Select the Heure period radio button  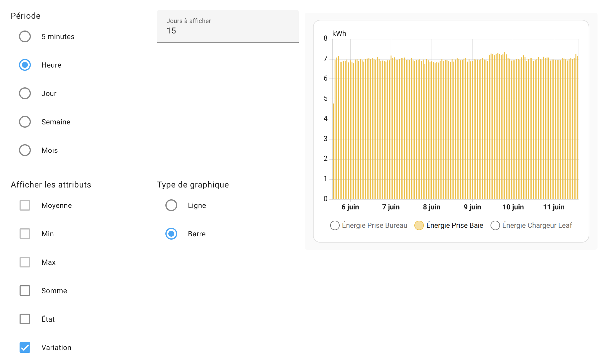tap(25, 65)
